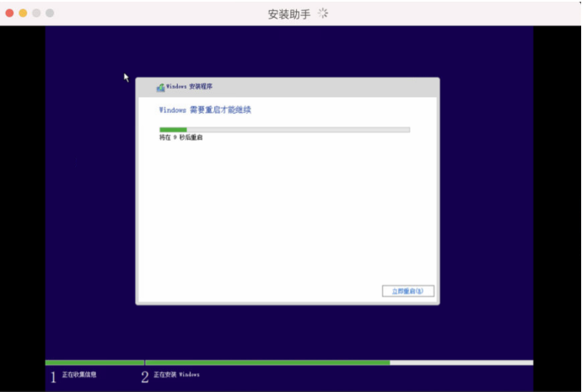Viewport: 582px width, 392px height.
Task: Click the 'Windows 安装程序' dialog title text
Action: point(189,87)
